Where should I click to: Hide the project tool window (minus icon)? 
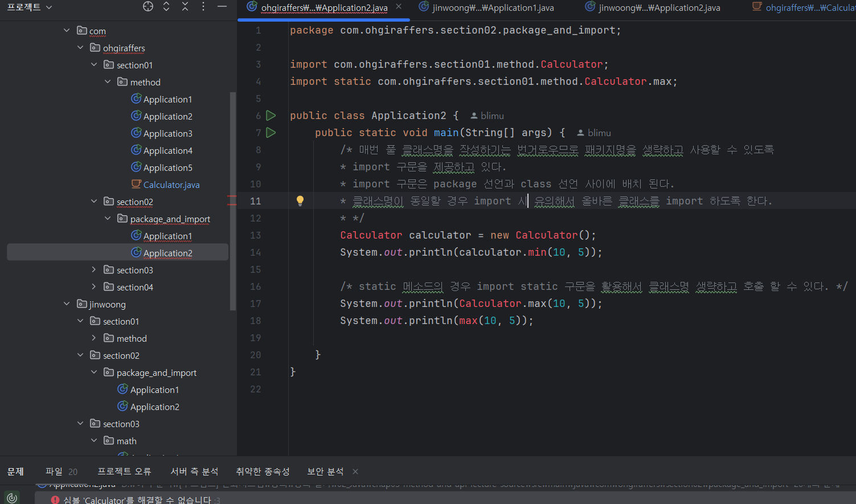[x=222, y=6]
